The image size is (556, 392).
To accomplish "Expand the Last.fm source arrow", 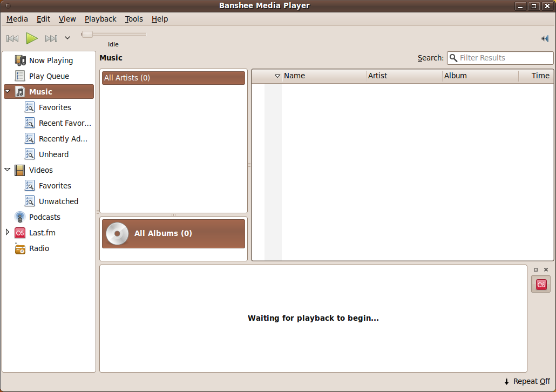I will tap(8, 233).
